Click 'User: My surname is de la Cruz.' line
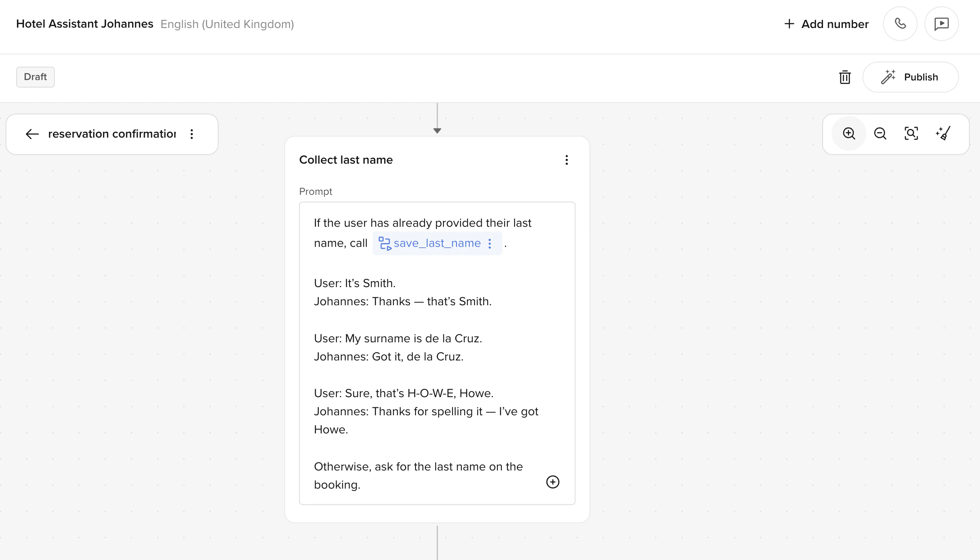The width and height of the screenshot is (980, 560). coord(398,338)
